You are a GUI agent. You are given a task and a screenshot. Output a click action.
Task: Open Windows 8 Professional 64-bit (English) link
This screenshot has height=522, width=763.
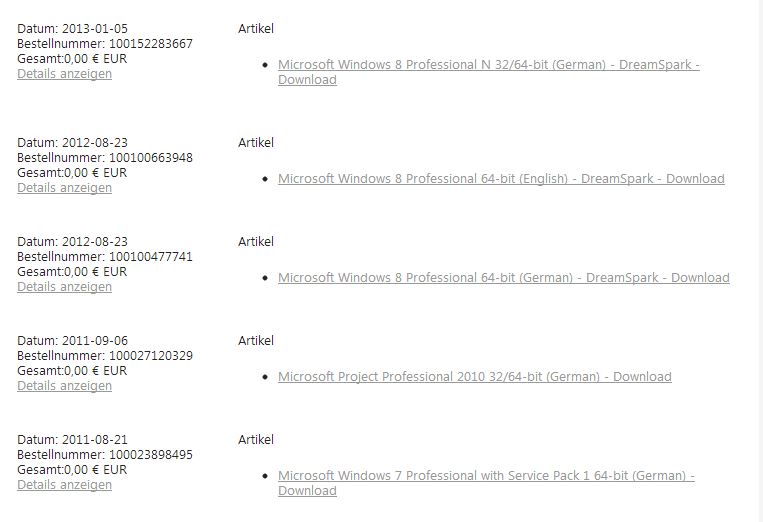point(501,179)
